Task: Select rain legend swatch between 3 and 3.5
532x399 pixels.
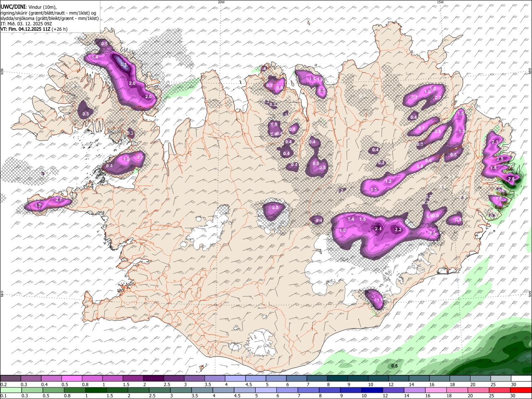Action: point(181,390)
